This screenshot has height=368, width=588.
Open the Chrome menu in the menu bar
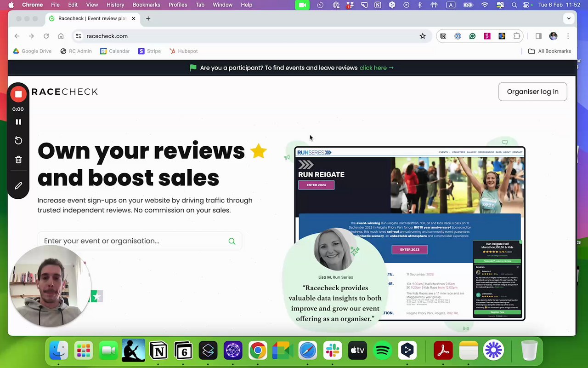(x=32, y=5)
